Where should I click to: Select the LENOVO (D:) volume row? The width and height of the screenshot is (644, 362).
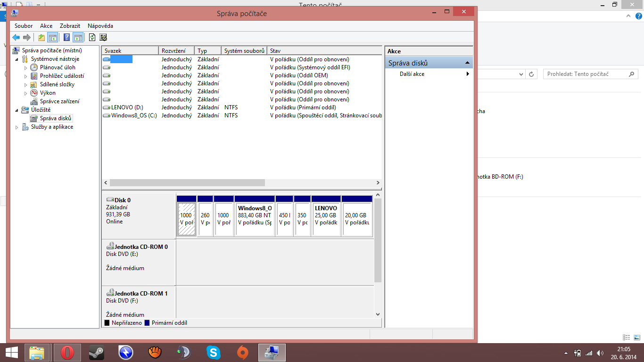pos(242,107)
